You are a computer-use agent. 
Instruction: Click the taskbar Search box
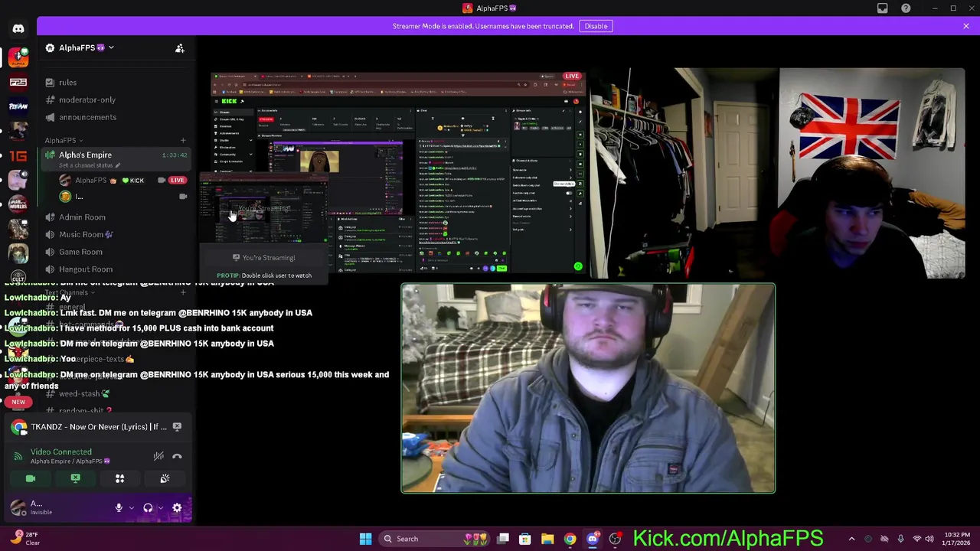[434, 539]
